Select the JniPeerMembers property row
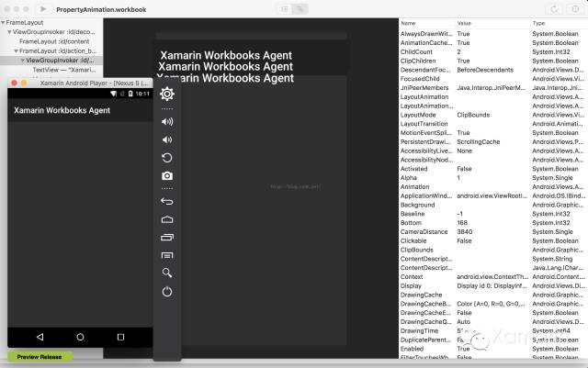Screen dimensions: 588x368 coord(493,88)
